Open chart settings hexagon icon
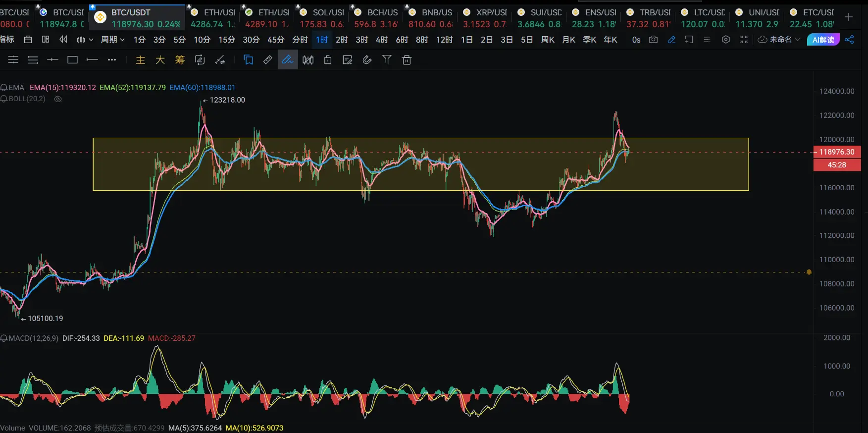868x433 pixels. [x=726, y=40]
